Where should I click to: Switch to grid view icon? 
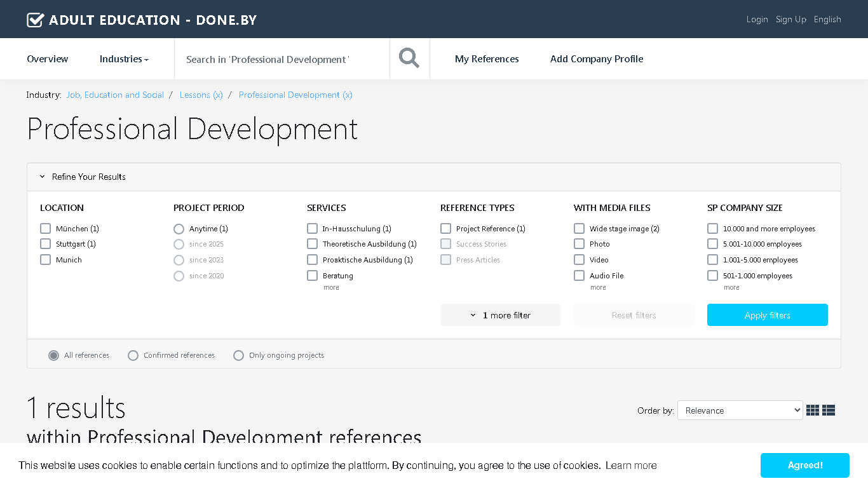[813, 410]
